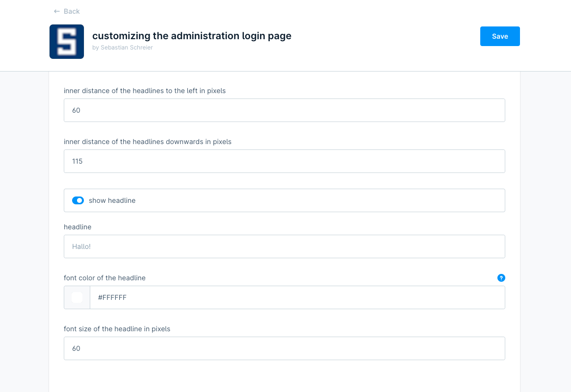Toggle the "show headline" switch off
The image size is (571, 392).
pos(78,200)
